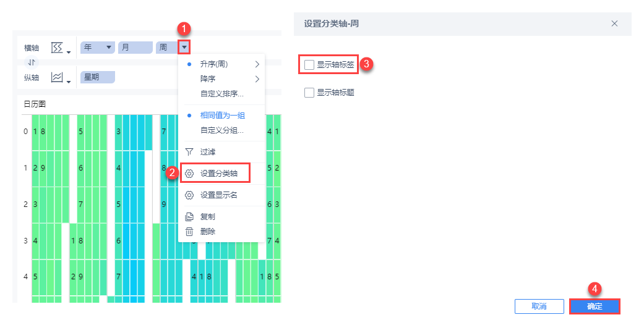Open the 年 field dropdown arrow
The image size is (644, 333).
[109, 47]
